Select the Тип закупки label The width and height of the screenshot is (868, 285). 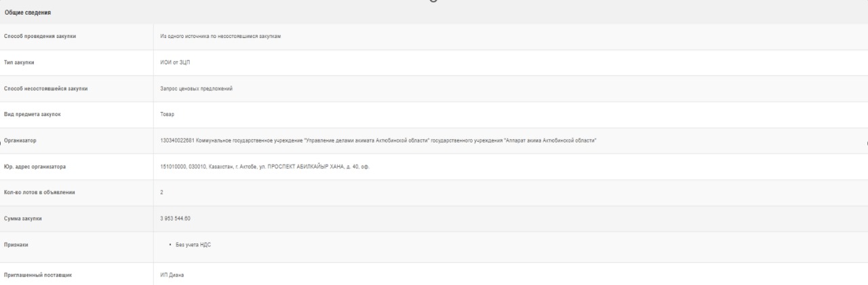coord(20,62)
